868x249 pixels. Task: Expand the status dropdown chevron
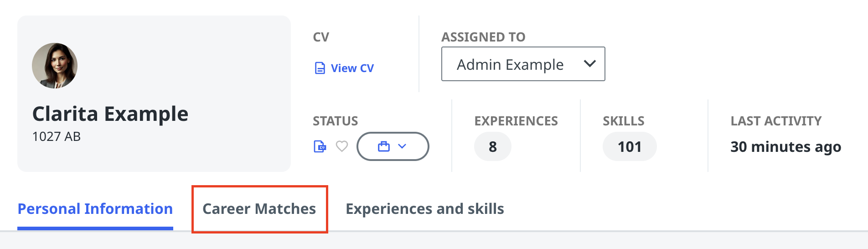[402, 146]
